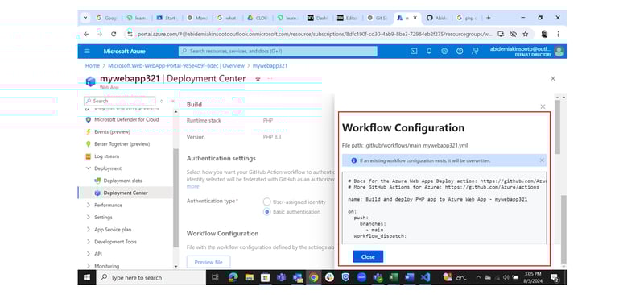Open the account avatar in Azure header

pyautogui.click(x=559, y=52)
